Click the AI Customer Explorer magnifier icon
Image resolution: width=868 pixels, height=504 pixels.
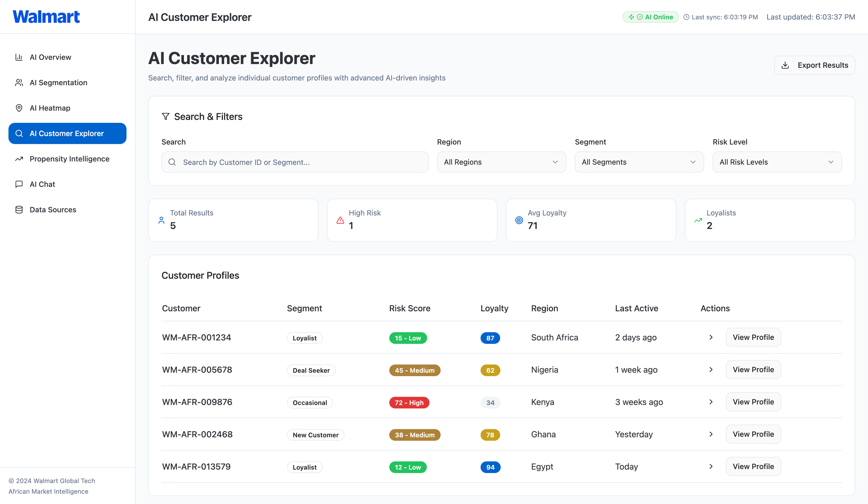[x=19, y=133]
